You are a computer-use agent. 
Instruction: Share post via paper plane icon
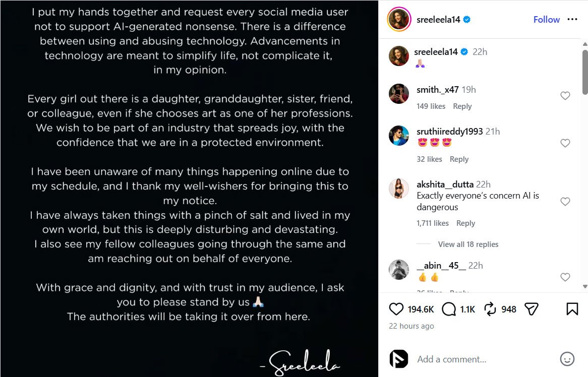532,309
